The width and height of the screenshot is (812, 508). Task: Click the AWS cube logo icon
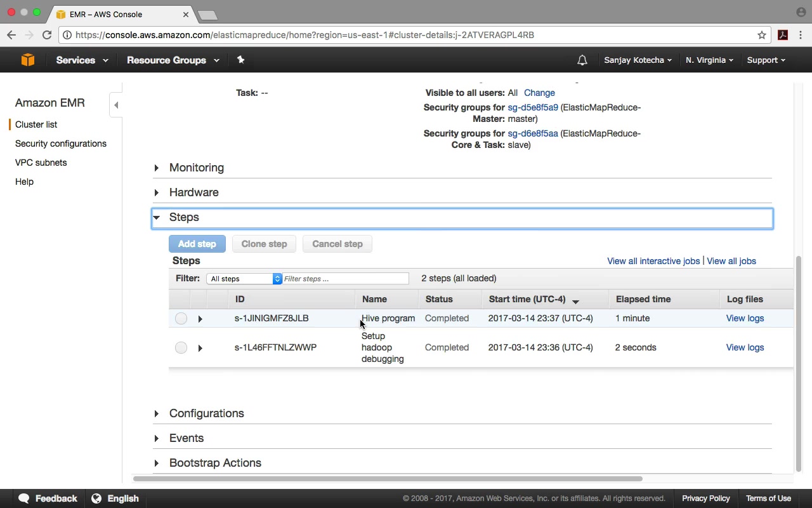28,60
